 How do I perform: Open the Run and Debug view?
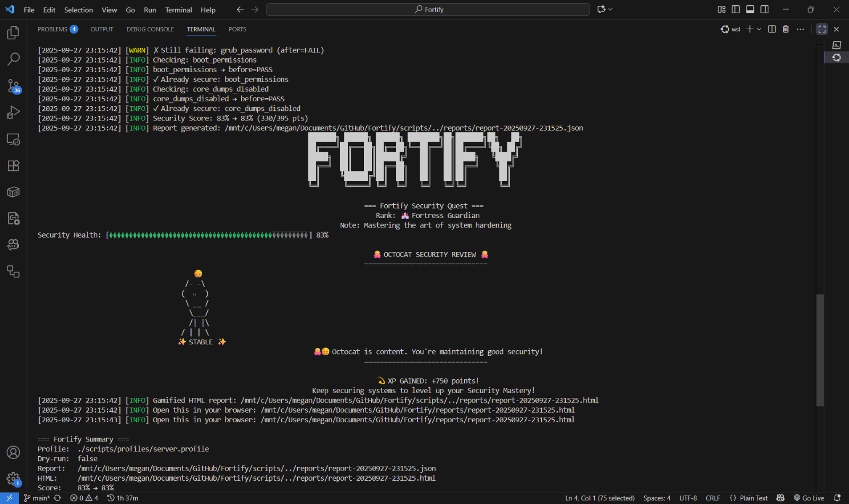13,112
